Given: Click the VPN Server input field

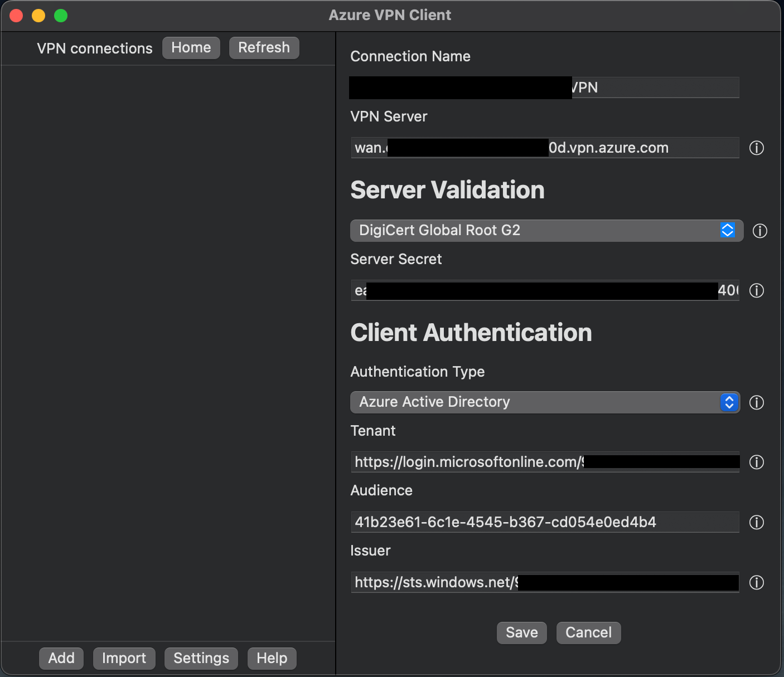Looking at the screenshot, I should [x=545, y=148].
